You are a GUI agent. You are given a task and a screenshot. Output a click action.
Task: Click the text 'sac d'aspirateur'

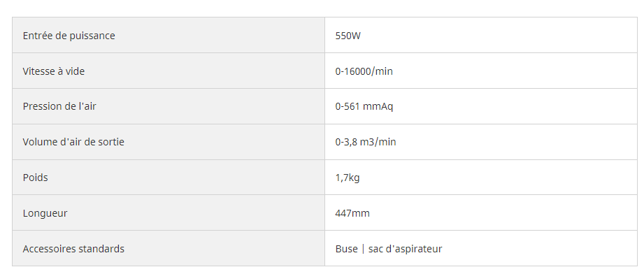tap(406, 249)
